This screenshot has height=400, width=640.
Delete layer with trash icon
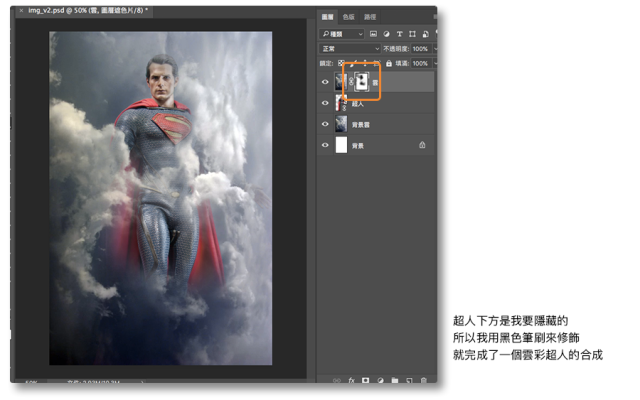coord(423,380)
